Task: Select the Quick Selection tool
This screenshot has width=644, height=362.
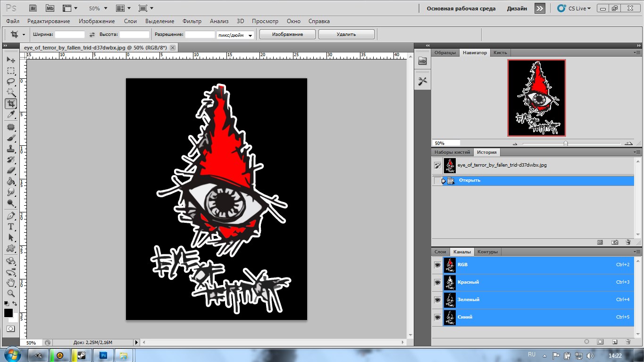Action: tap(11, 93)
